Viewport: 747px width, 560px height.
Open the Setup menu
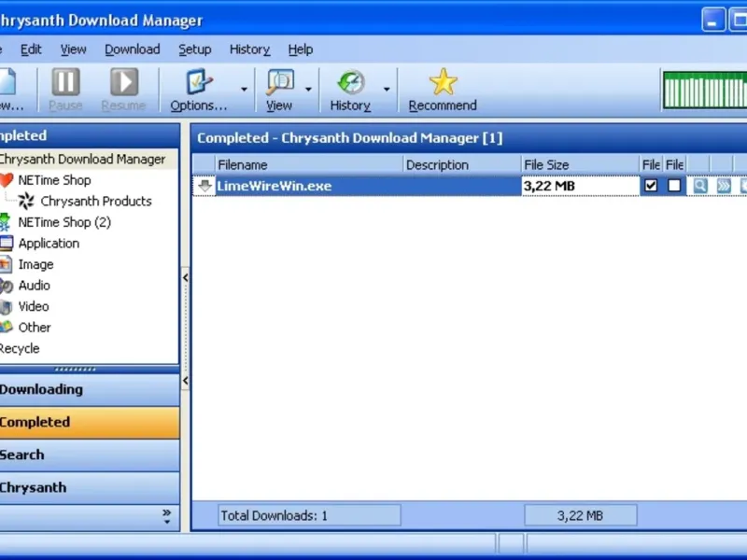click(194, 49)
